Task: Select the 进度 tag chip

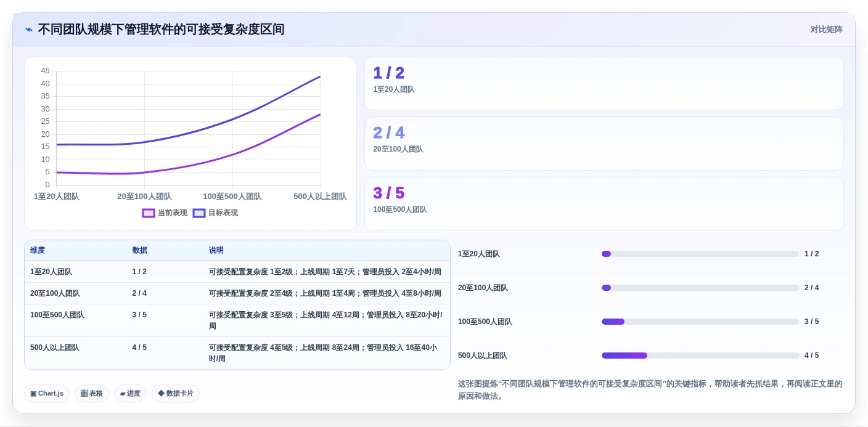Action: pyautogui.click(x=130, y=394)
